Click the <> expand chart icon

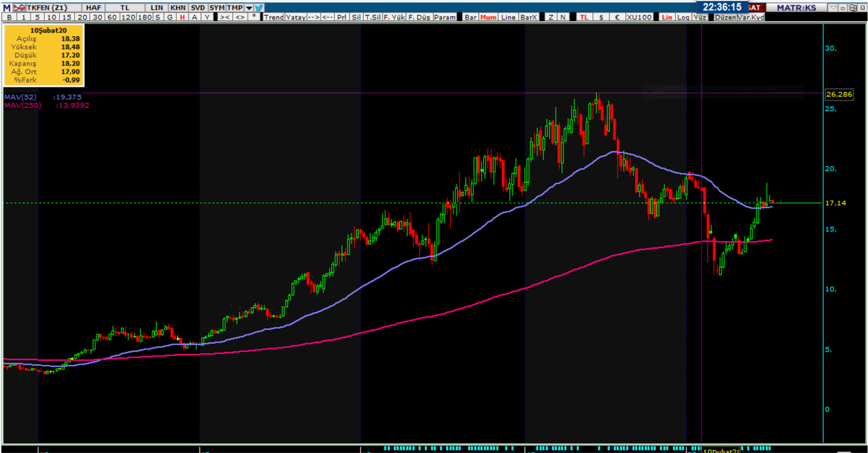coord(239,17)
